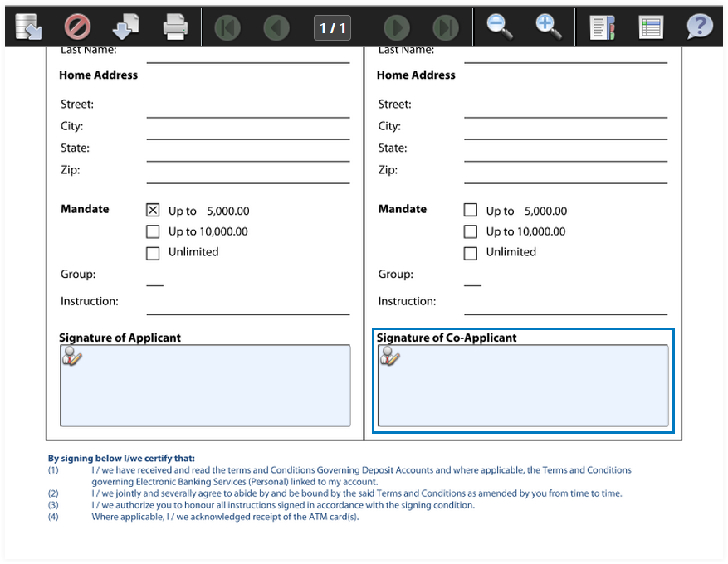Click the download arrow icon
Image resolution: width=728 pixels, height=564 pixels.
pos(125,27)
